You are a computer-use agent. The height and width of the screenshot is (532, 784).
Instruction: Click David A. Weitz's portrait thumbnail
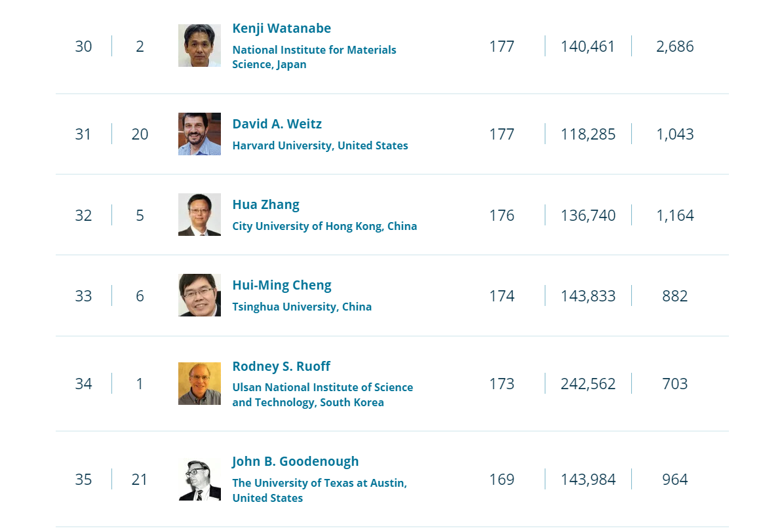(199, 134)
